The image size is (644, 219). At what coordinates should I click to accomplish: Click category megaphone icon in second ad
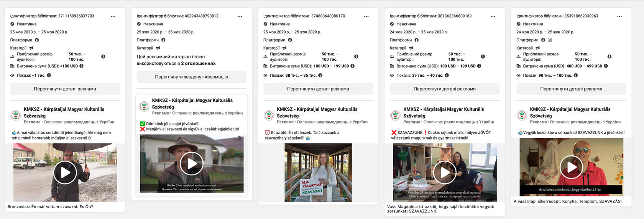pos(158,48)
